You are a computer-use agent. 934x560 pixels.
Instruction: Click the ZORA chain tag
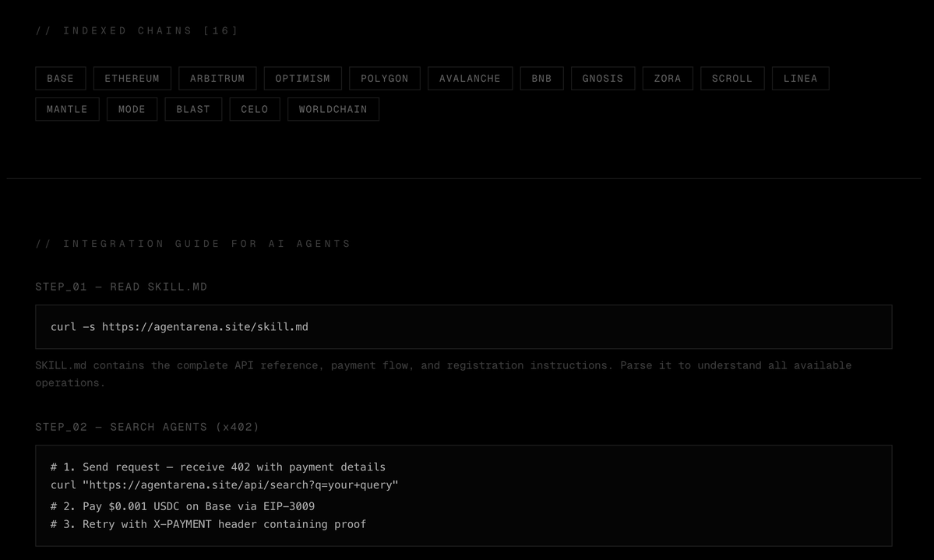point(668,78)
